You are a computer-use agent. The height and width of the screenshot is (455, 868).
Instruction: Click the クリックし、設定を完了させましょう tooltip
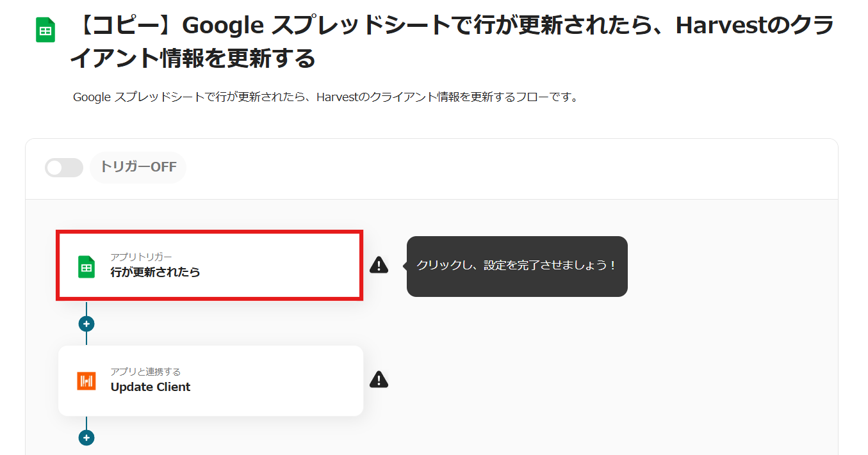coord(516,266)
